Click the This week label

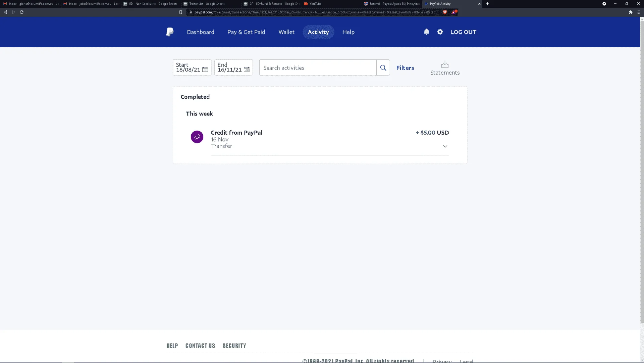[199, 114]
